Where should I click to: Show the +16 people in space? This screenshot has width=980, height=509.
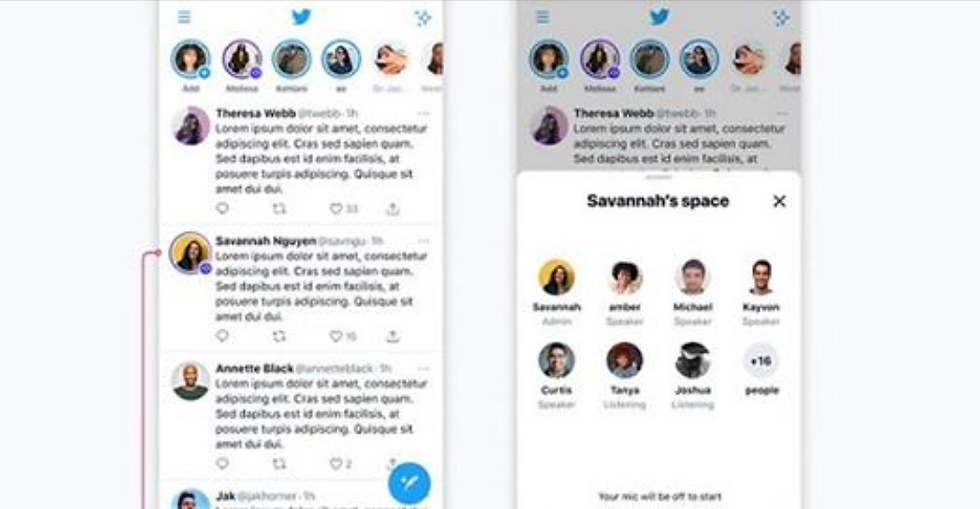(761, 361)
